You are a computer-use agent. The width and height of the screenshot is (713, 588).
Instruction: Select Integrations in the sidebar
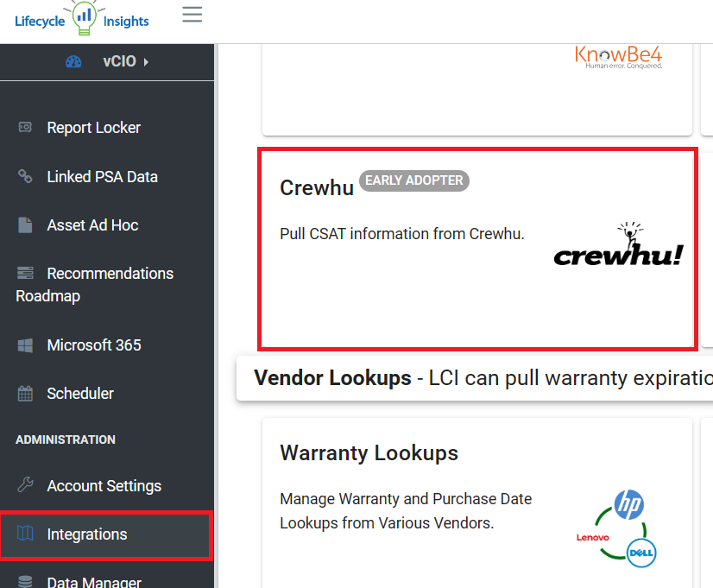(x=106, y=534)
